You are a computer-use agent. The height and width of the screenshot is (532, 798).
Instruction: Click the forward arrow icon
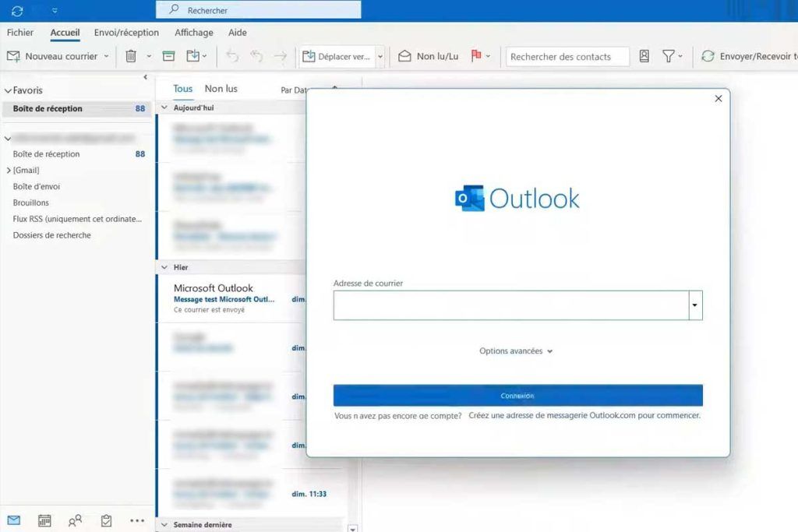point(281,56)
